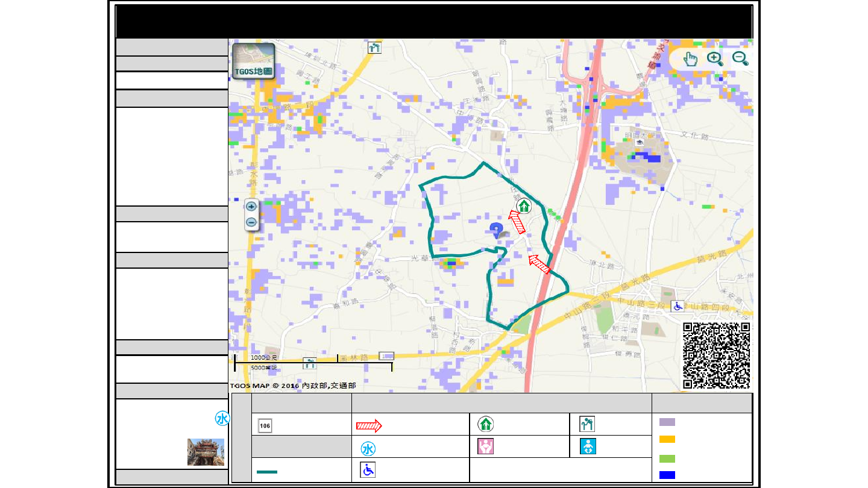Zoom in with the round plus button

click(x=251, y=206)
